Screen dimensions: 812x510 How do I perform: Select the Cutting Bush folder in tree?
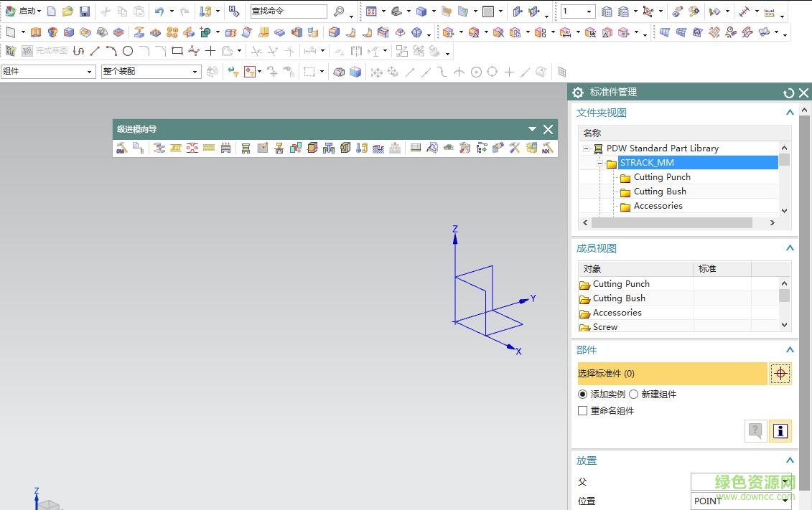pos(660,192)
